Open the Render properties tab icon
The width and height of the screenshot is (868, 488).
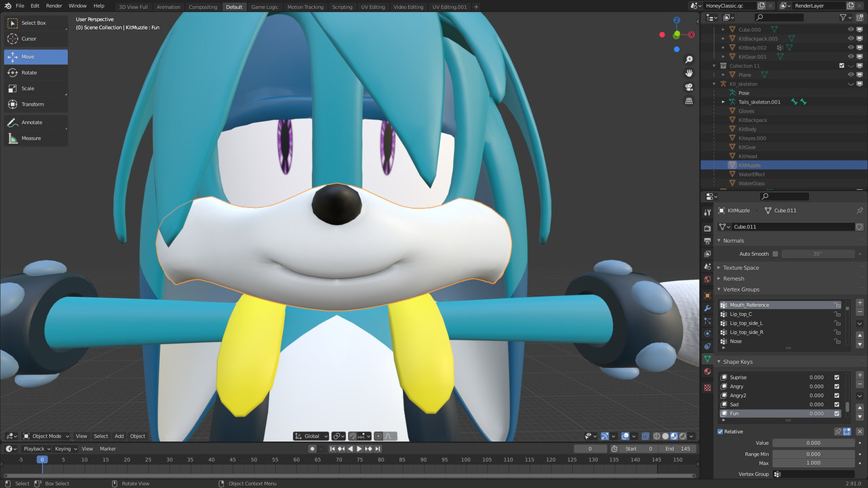coord(708,228)
